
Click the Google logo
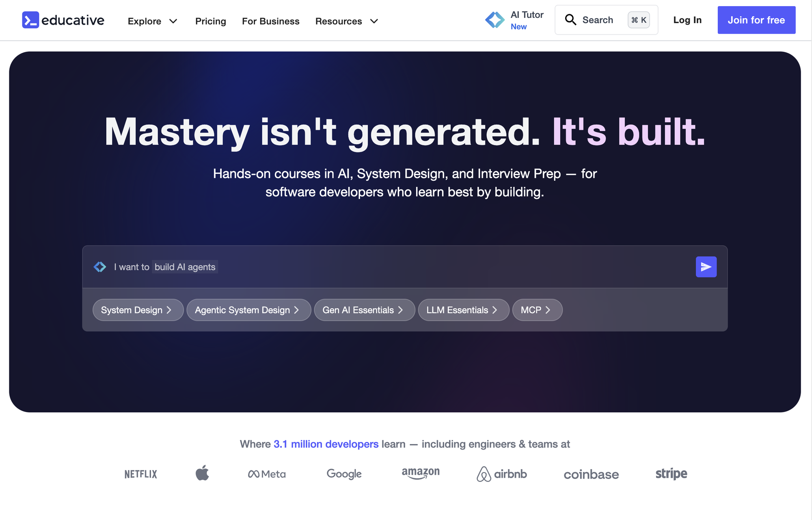point(344,474)
